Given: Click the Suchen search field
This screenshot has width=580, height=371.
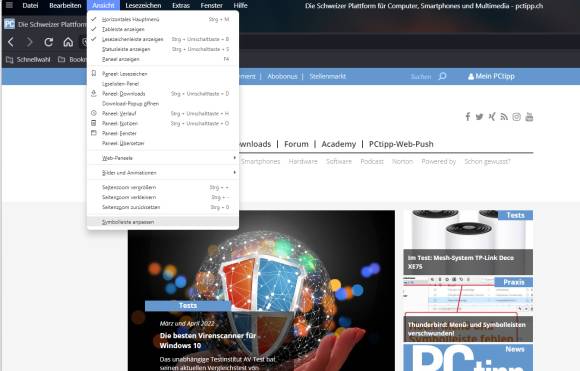Looking at the screenshot, I should coord(421,77).
